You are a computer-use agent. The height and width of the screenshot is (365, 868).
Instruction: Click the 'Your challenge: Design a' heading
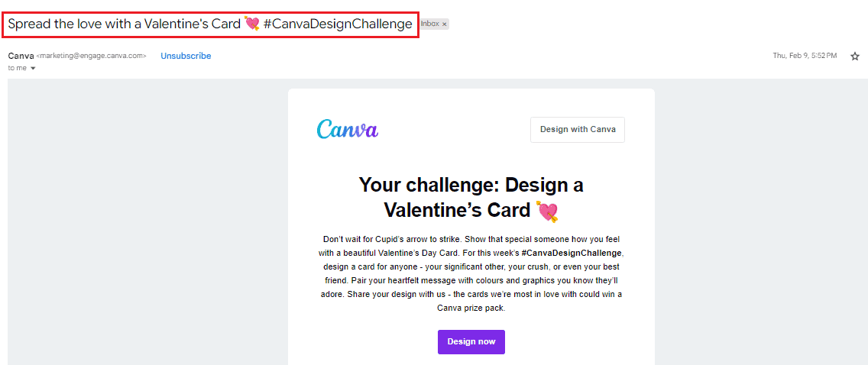coord(471,185)
